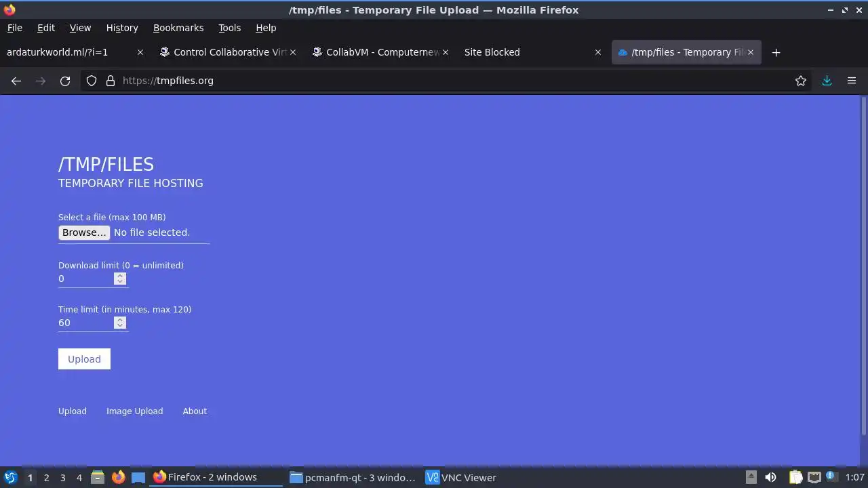
Task: Close the Site Blocked tab
Action: coord(598,52)
